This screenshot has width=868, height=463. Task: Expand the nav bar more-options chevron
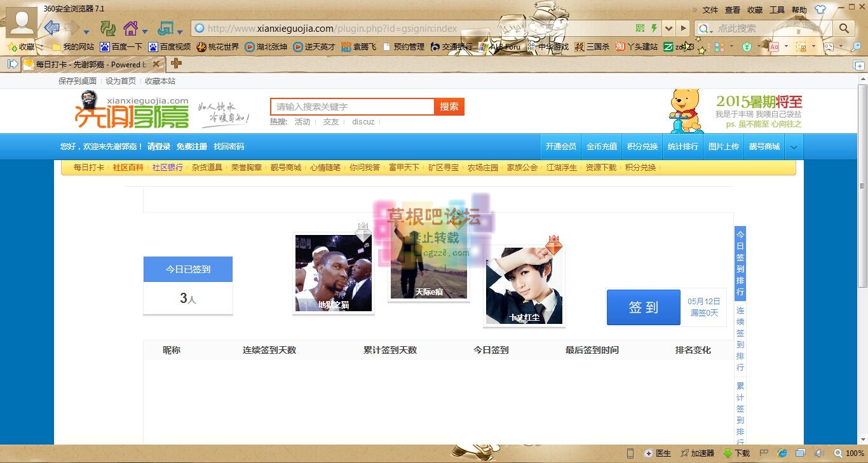tap(794, 147)
